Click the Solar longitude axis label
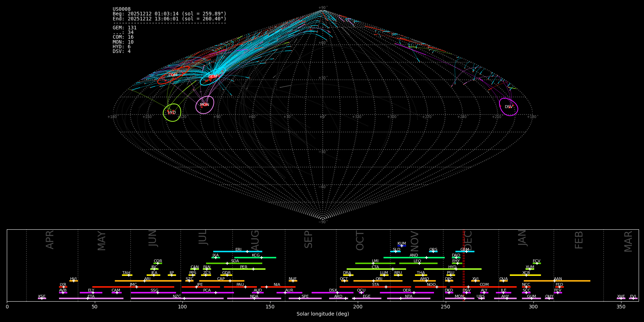Image resolution: width=644 pixels, height=322 pixels. [x=322, y=314]
